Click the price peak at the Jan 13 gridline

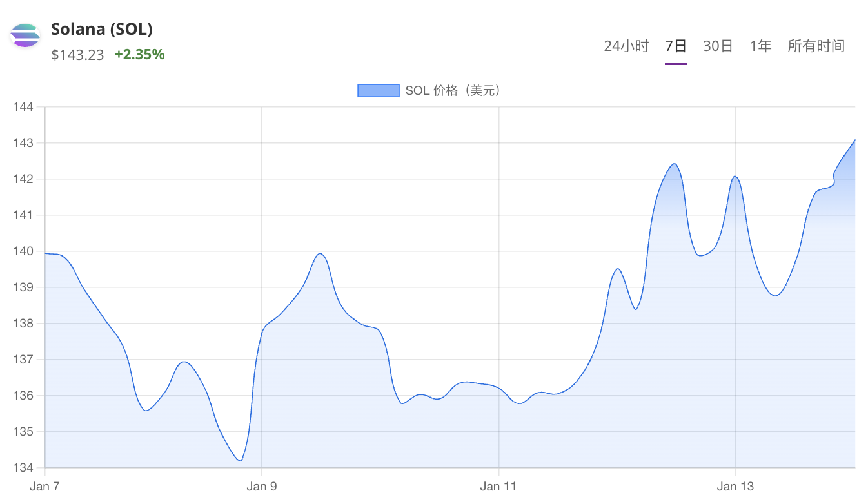735,177
